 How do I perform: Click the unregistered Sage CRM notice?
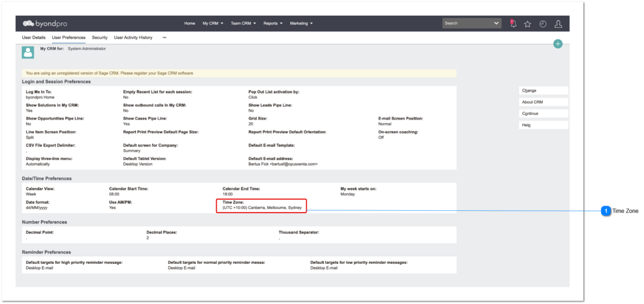tap(239, 73)
